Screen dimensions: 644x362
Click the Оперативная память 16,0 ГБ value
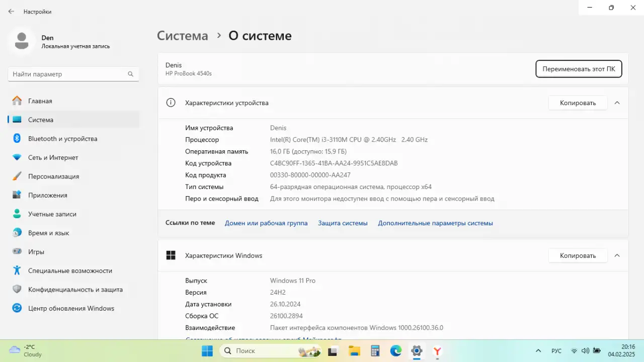(308, 151)
